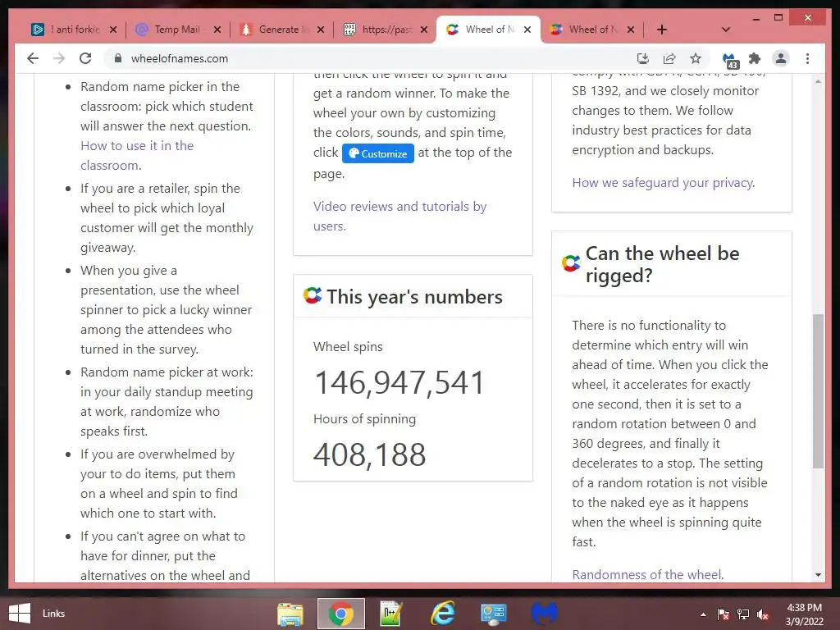Reload the wheelofnames.com page
This screenshot has width=840, height=630.
[x=85, y=58]
